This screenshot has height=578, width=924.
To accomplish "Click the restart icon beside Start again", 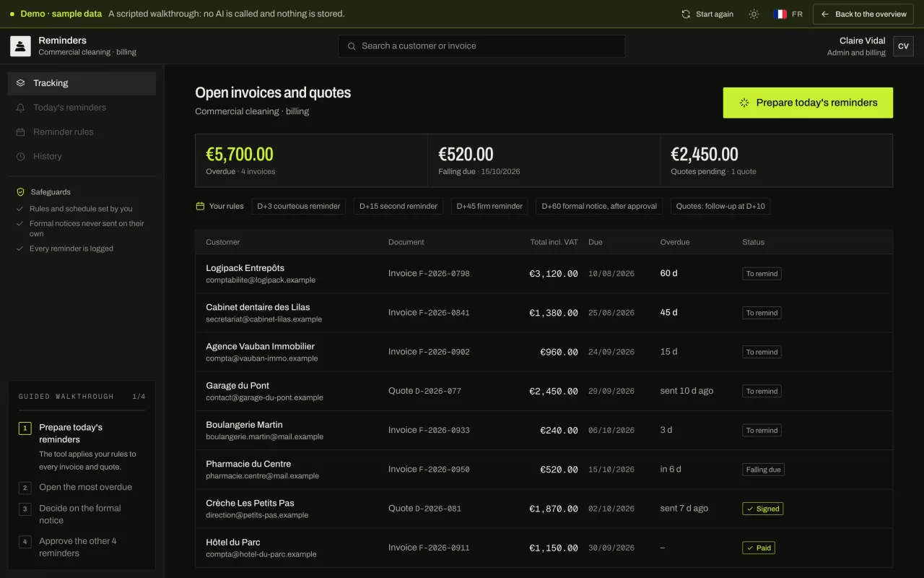I will click(686, 14).
